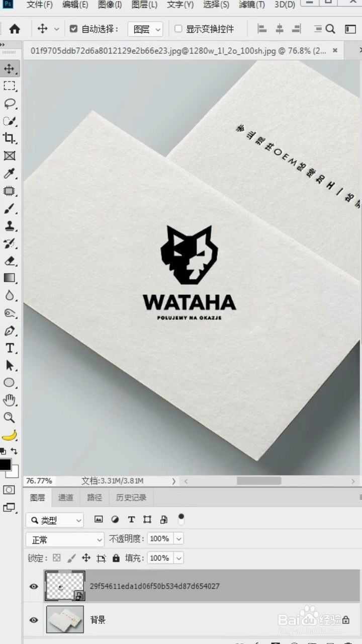This screenshot has width=362, height=644.
Task: Open fill 100% dropdown arrow
Action: tap(178, 558)
